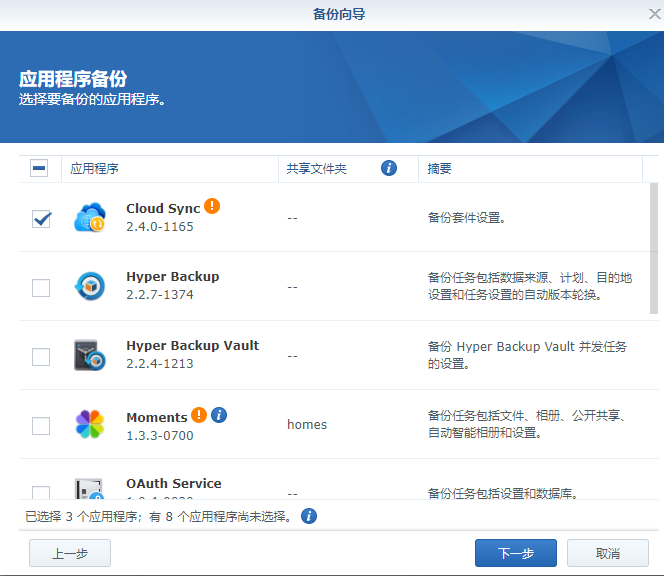Select the Cloud Sync name text
This screenshot has width=664, height=576.
tap(163, 208)
